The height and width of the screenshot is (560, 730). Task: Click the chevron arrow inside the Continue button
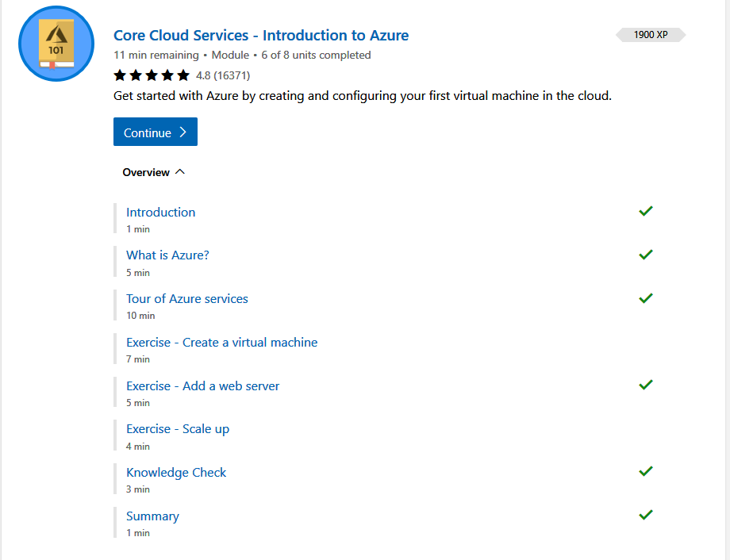(x=183, y=131)
